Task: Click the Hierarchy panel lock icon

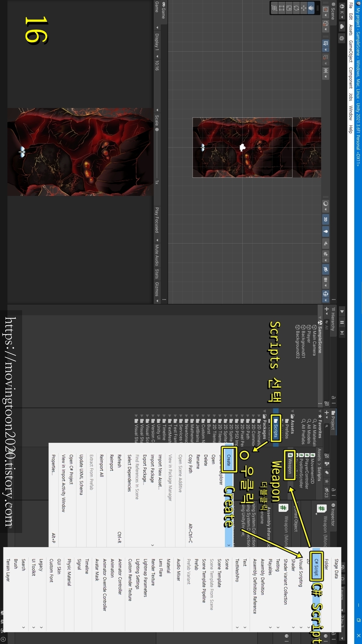Action: click(x=334, y=397)
